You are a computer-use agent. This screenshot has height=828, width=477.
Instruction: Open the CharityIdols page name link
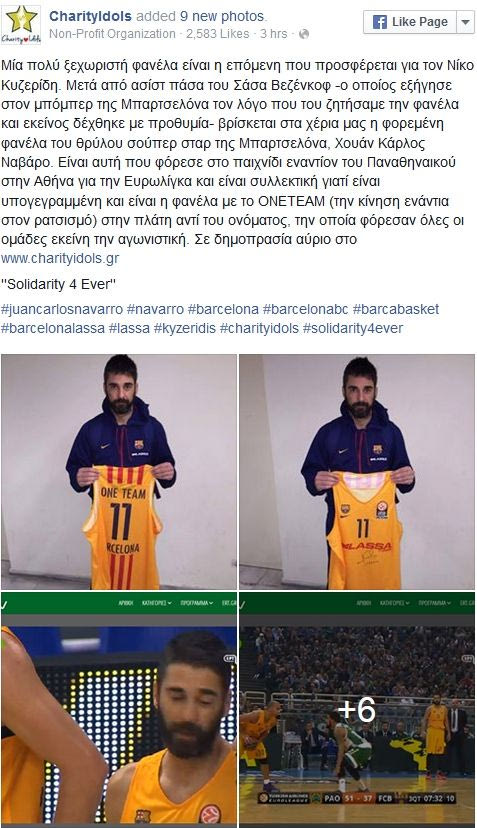tap(90, 16)
